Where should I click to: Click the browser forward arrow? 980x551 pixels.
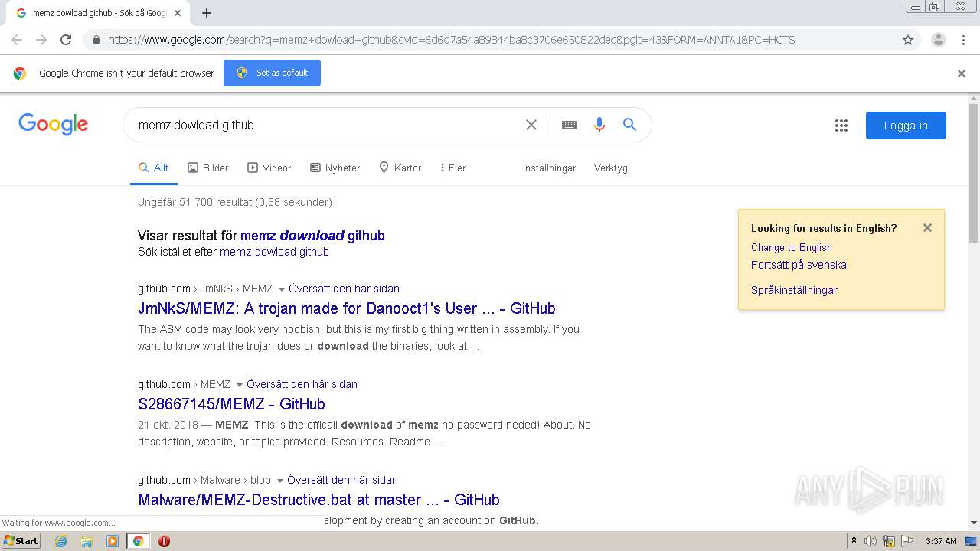click(41, 40)
